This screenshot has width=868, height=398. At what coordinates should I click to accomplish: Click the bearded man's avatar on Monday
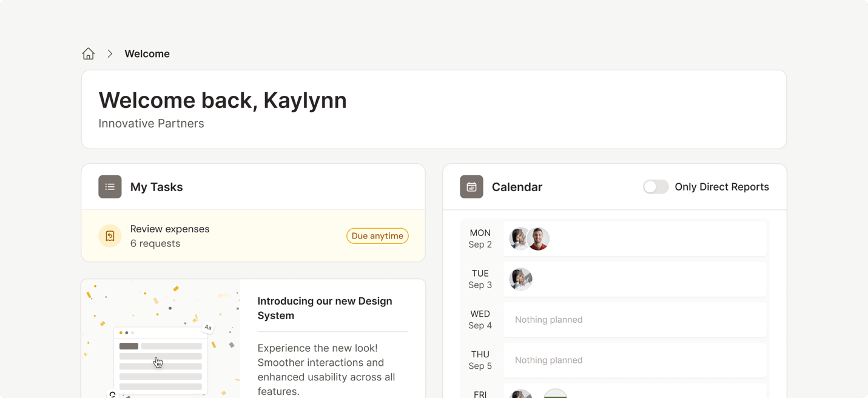click(539, 239)
